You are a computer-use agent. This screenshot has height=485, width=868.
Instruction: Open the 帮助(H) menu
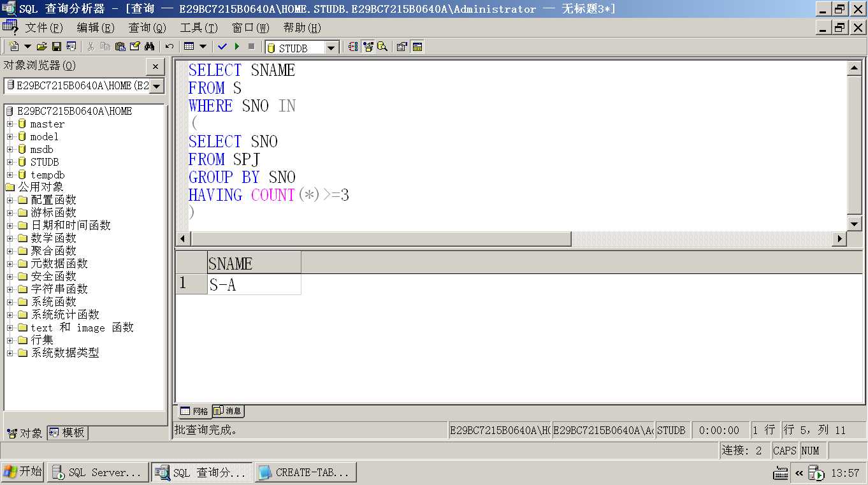tap(302, 27)
